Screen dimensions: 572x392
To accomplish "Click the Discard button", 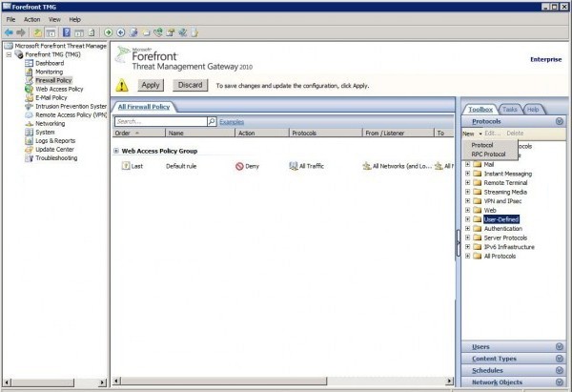I will tap(190, 85).
